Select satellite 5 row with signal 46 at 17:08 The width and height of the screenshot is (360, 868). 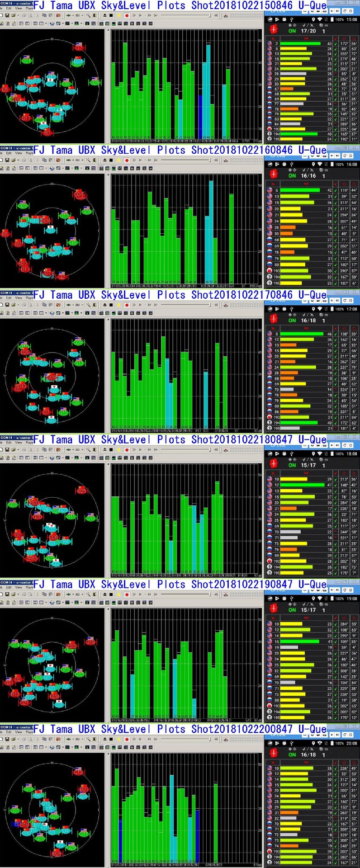pyautogui.click(x=312, y=334)
